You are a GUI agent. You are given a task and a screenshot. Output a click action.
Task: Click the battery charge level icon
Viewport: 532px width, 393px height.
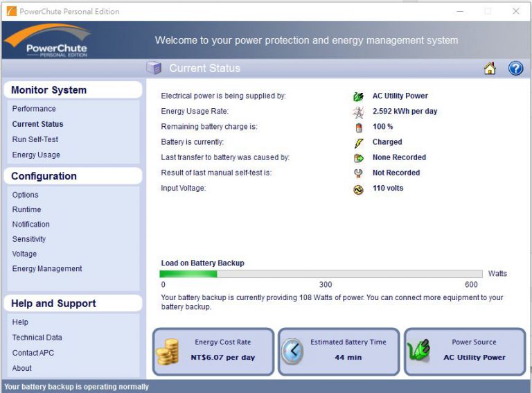[x=358, y=127]
